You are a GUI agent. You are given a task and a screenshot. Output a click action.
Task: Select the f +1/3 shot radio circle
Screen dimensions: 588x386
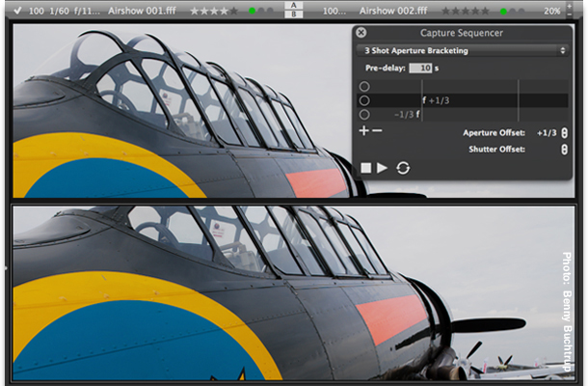click(x=363, y=100)
